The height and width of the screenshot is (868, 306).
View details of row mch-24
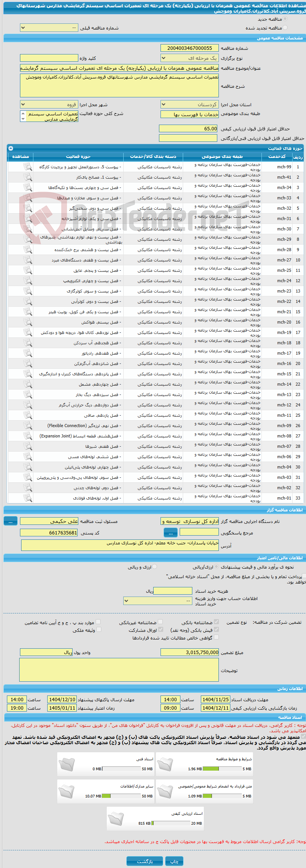pyautogui.click(x=28, y=281)
